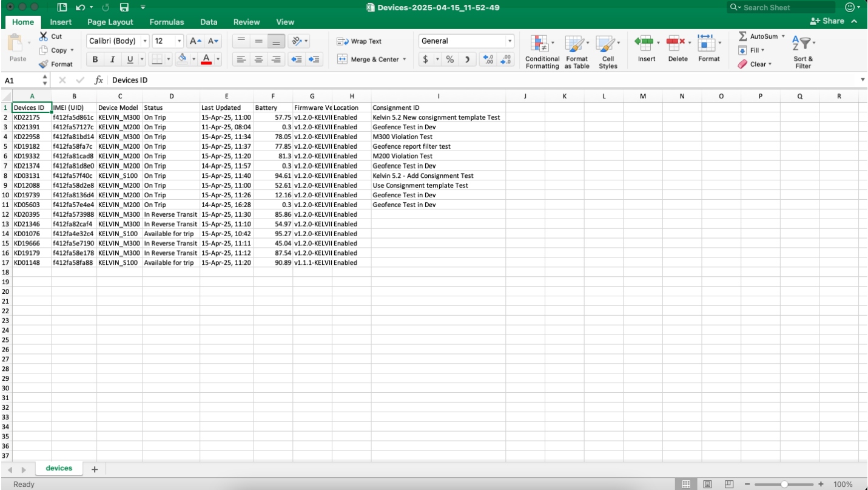Switch to the View tab
This screenshot has width=868, height=490.
tap(285, 22)
